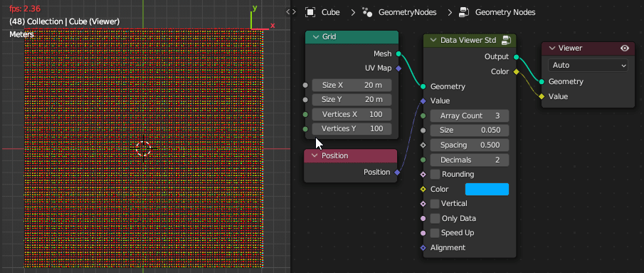
Task: Click Viewer node Geometry input socket
Action: point(542,82)
